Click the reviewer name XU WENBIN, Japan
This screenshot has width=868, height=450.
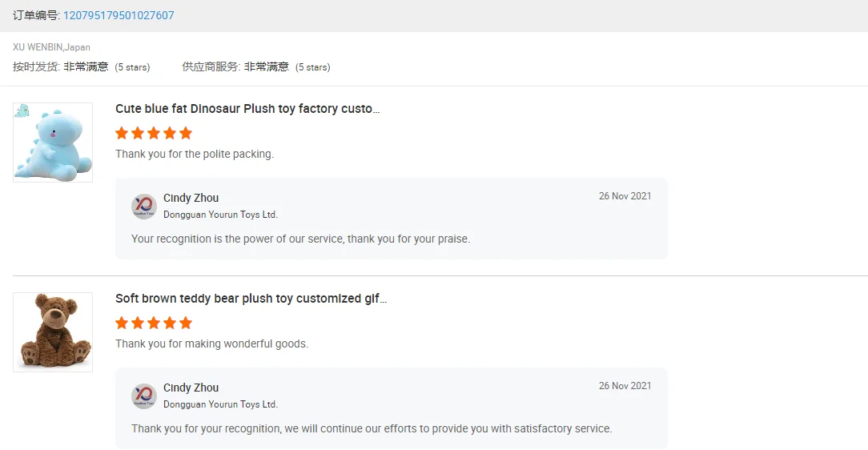(51, 47)
